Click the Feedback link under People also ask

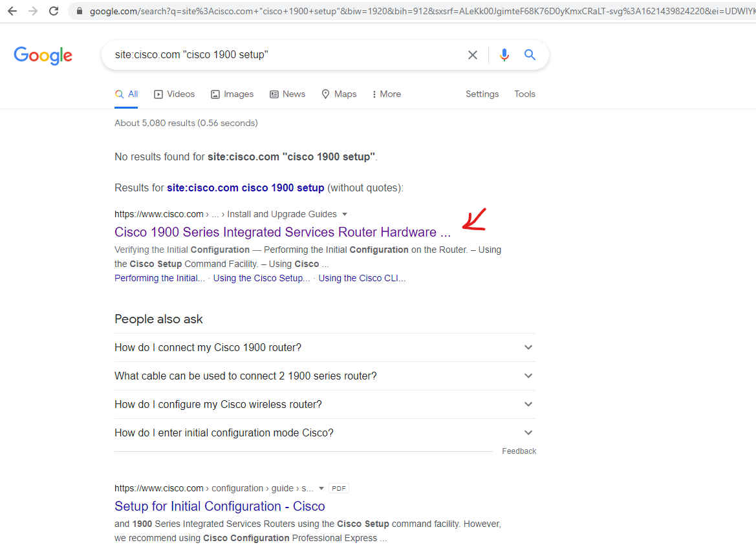(519, 451)
